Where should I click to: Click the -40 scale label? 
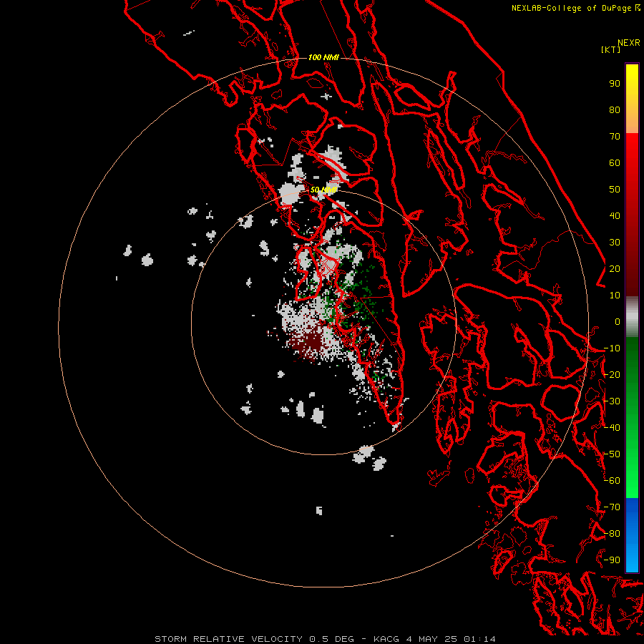pyautogui.click(x=612, y=428)
